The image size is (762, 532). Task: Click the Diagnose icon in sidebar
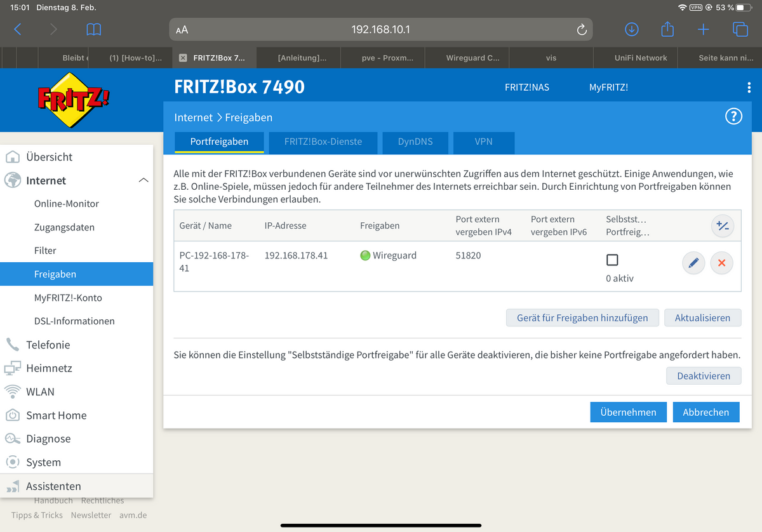[x=13, y=439]
